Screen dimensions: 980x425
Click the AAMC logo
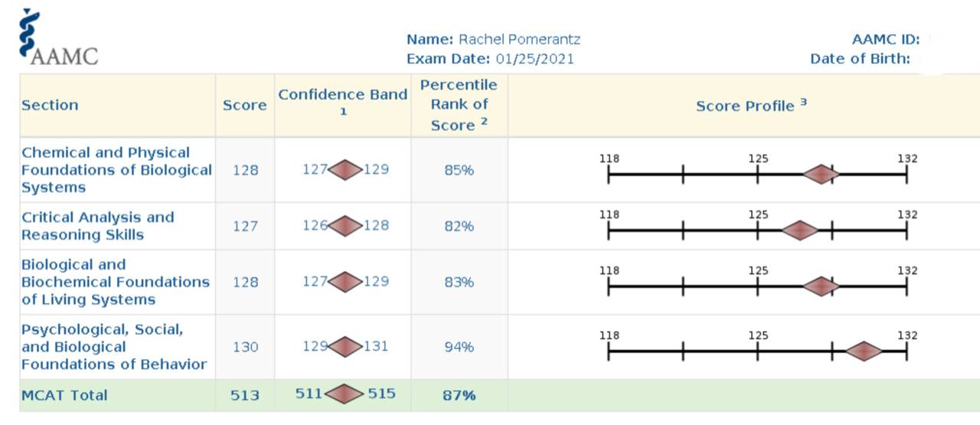[x=58, y=37]
